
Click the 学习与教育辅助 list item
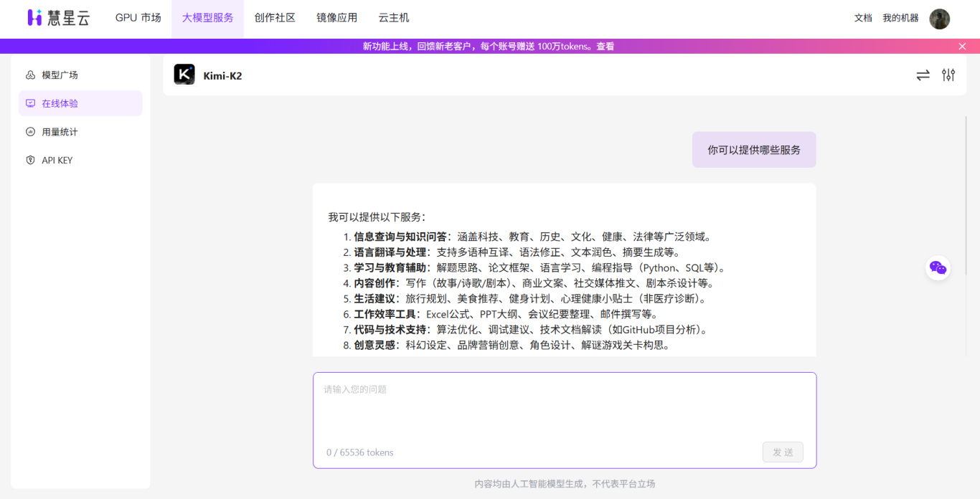(x=536, y=267)
